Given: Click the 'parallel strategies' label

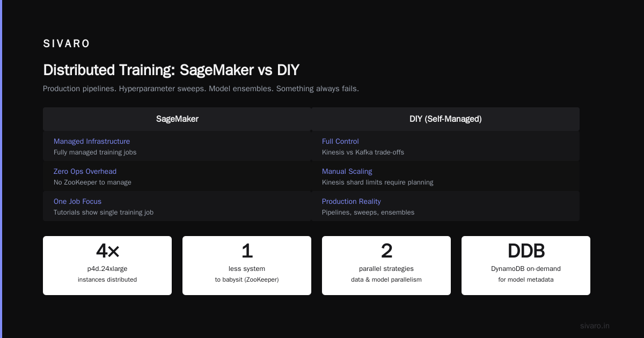Looking at the screenshot, I should (386, 269).
